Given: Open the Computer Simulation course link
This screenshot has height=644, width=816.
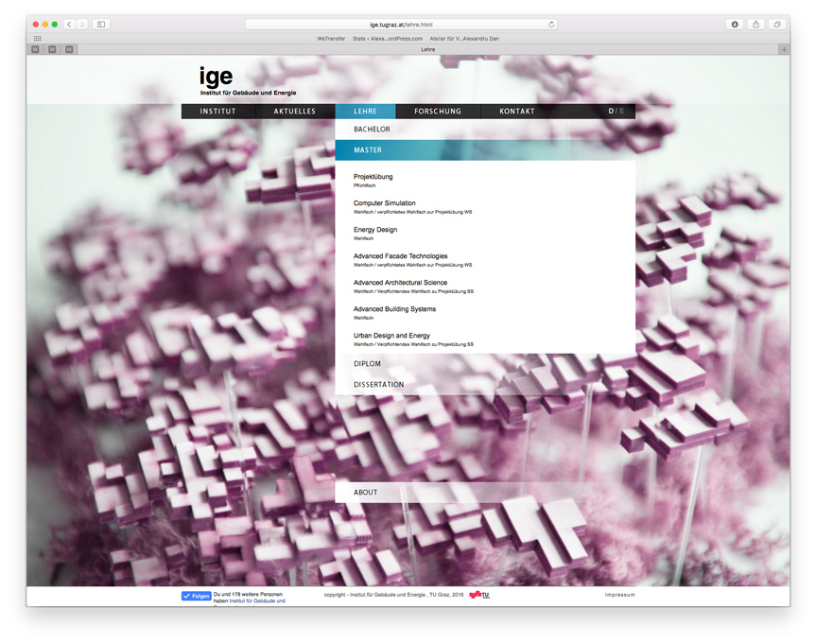Looking at the screenshot, I should click(385, 203).
